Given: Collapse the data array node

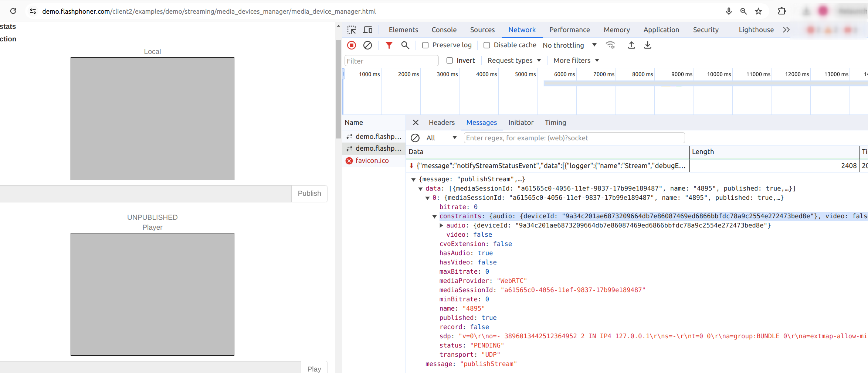Looking at the screenshot, I should tap(420, 189).
